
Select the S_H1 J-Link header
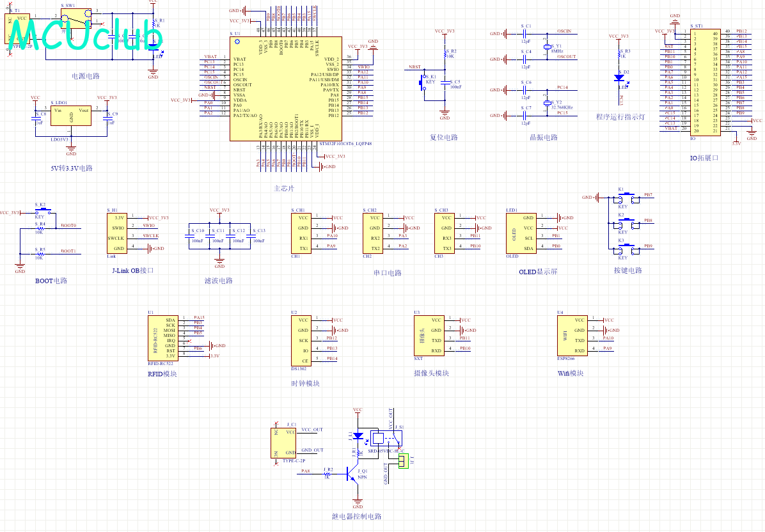pyautogui.click(x=116, y=233)
